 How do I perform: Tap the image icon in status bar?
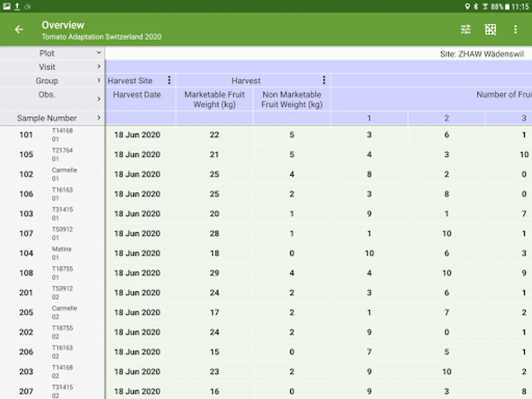point(7,6)
